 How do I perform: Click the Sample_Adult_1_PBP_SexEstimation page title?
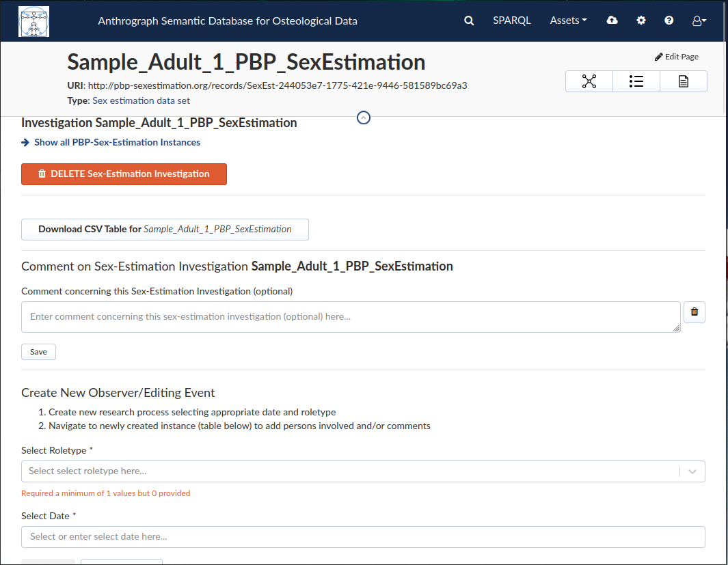click(x=246, y=62)
